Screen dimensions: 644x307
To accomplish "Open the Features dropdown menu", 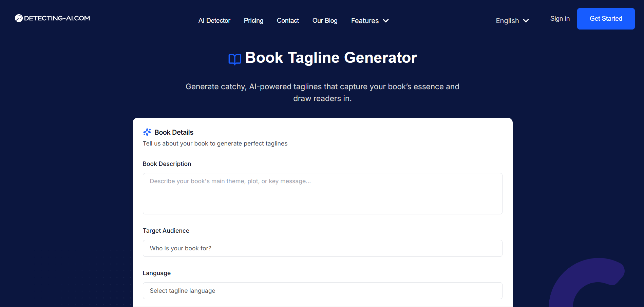I will click(370, 21).
